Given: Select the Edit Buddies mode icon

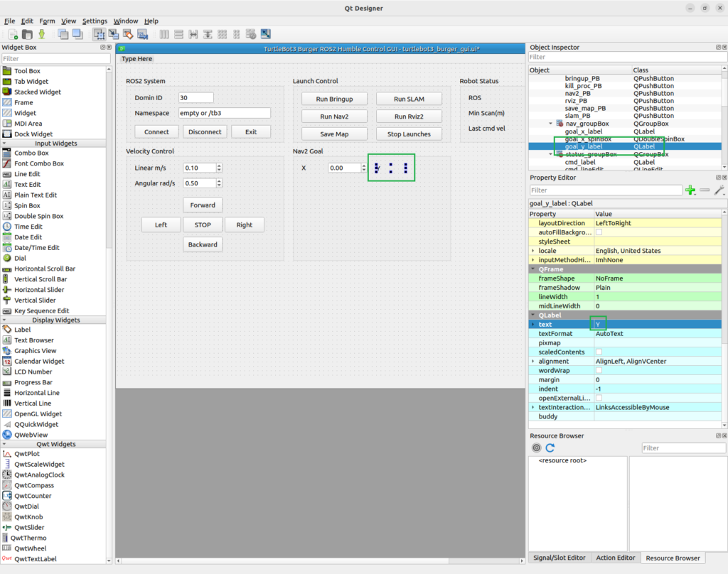Looking at the screenshot, I should (x=128, y=34).
